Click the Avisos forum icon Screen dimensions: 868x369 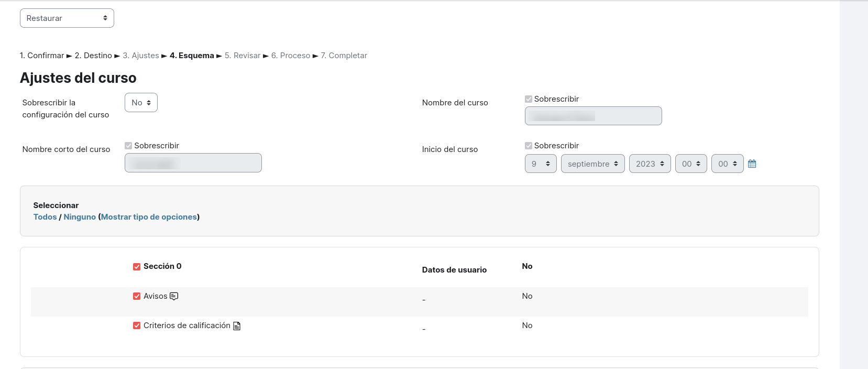(x=174, y=296)
